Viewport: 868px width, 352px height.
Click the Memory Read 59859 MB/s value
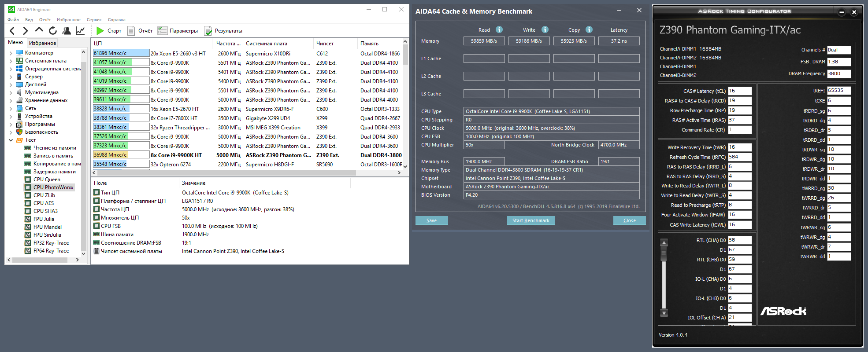pyautogui.click(x=484, y=41)
